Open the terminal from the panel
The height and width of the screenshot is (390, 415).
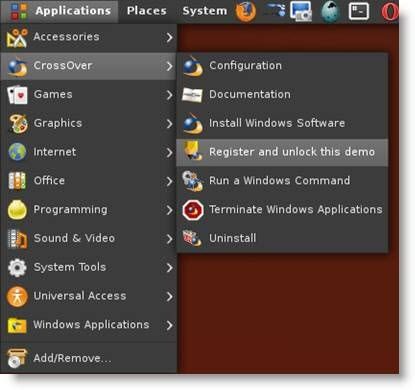(x=359, y=11)
